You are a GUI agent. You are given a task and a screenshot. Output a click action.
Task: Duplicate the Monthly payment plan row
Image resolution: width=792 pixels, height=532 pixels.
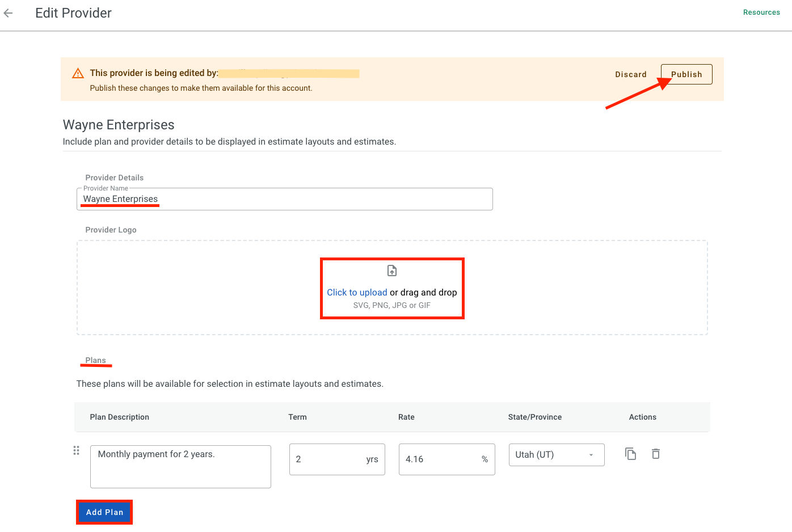tap(630, 454)
